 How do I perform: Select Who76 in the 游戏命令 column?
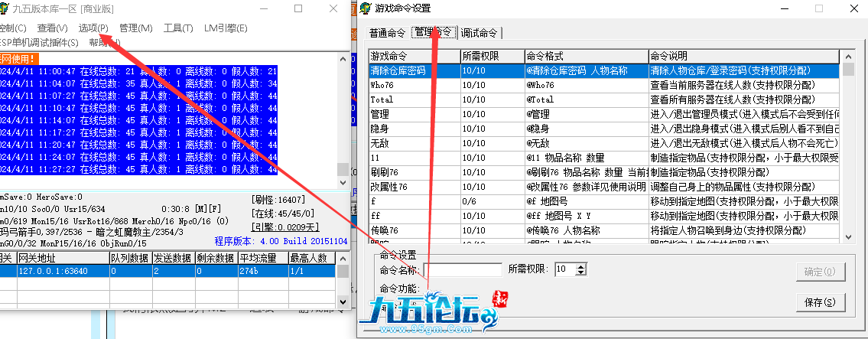414,85
